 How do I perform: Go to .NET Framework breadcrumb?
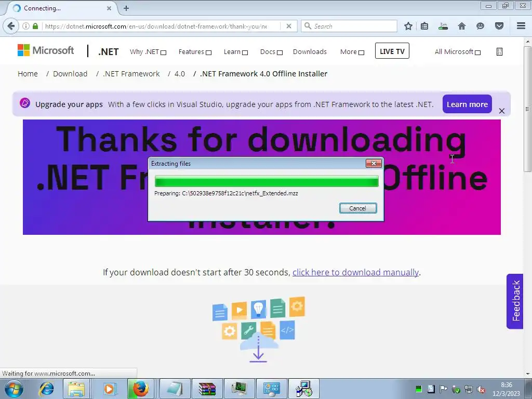click(131, 74)
